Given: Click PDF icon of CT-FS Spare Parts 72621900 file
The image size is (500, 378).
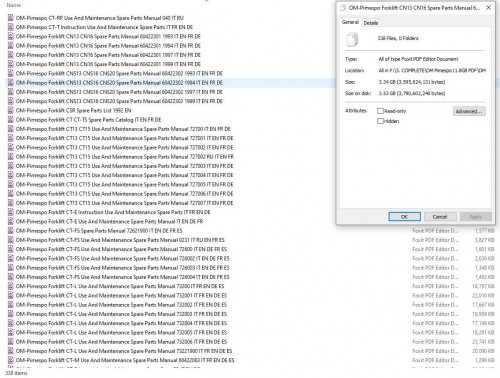Looking at the screenshot, I should pos(11,231).
